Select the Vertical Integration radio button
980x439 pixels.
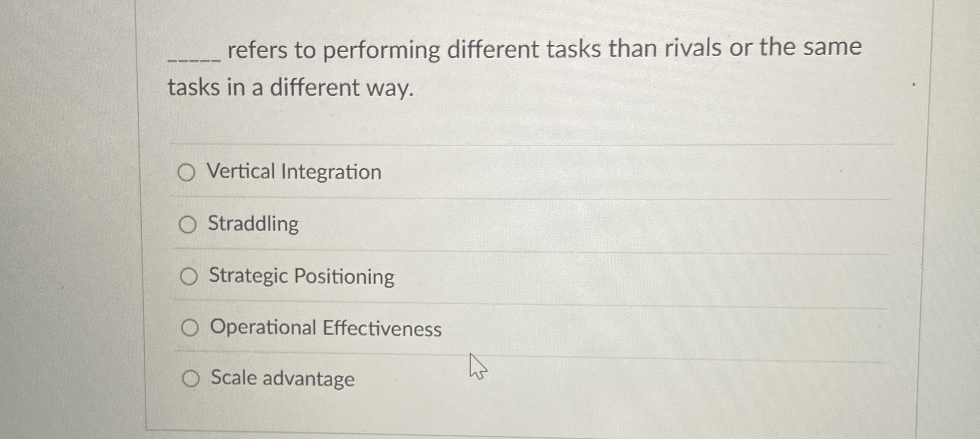click(x=189, y=172)
